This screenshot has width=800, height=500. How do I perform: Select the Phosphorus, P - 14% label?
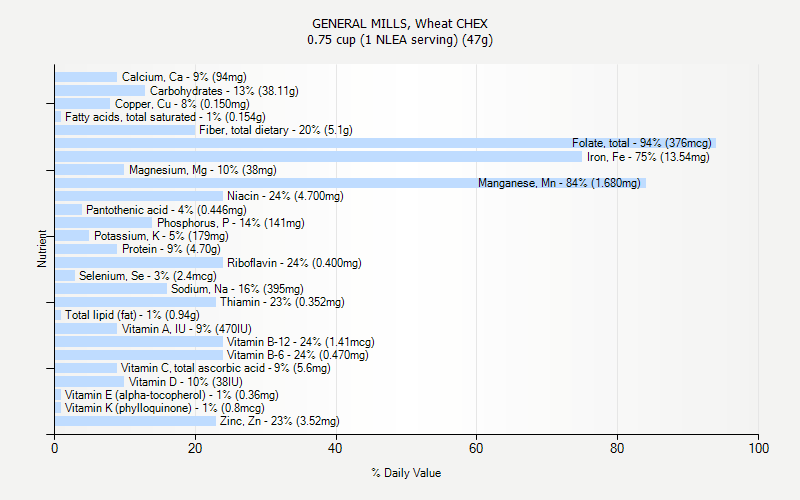231,223
